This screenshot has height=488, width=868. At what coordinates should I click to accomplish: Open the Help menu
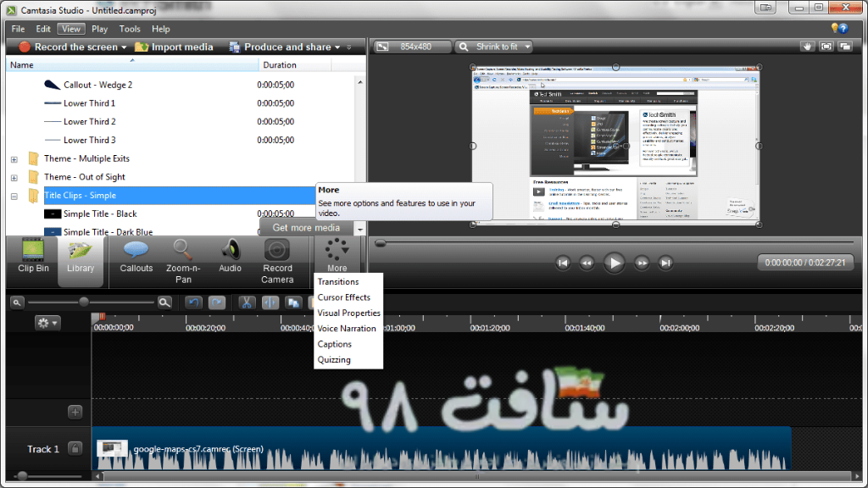point(160,29)
